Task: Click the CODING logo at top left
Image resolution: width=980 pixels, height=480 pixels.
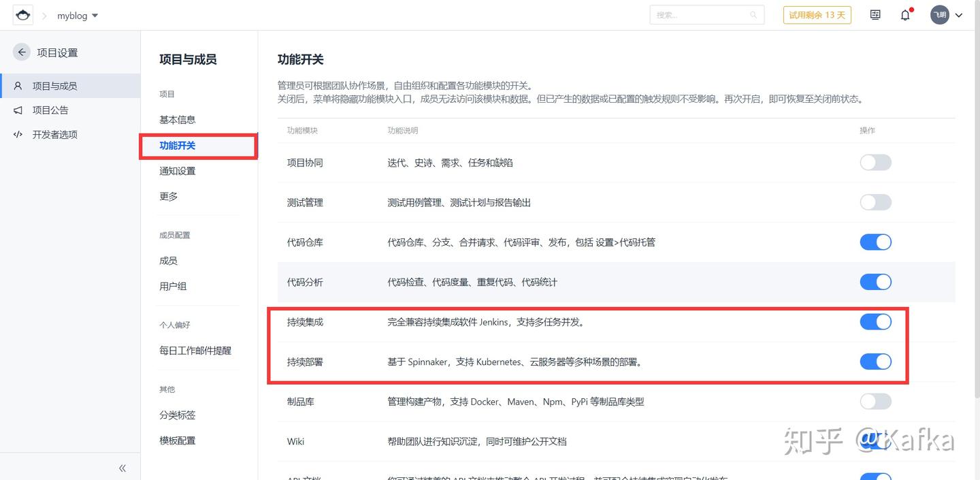Action: point(22,14)
